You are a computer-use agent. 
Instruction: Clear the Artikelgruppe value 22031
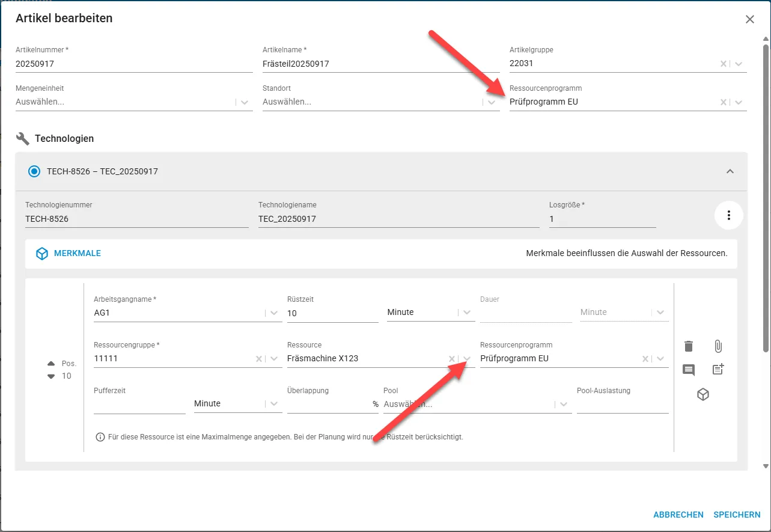pos(724,64)
